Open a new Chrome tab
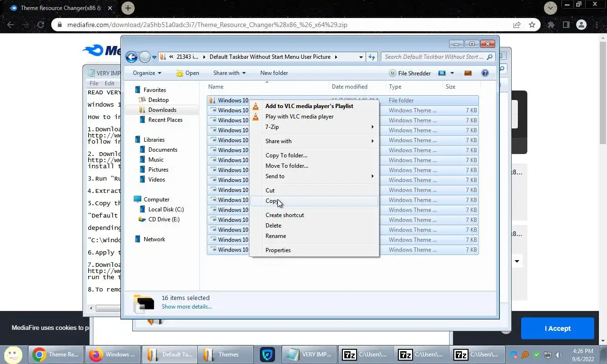 coord(128,8)
